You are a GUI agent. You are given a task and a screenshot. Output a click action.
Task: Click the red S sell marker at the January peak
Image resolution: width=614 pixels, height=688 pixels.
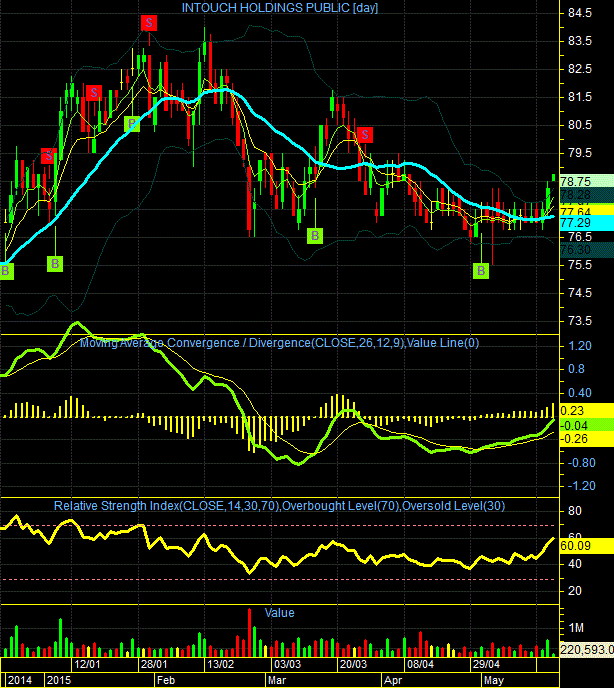point(149,23)
